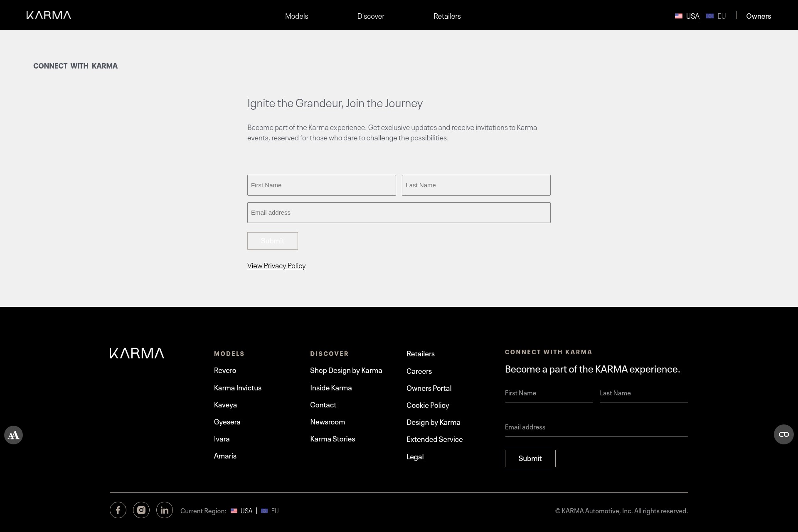Click the USA flag icon in header
Screen dimensions: 798x532
tap(679, 16)
